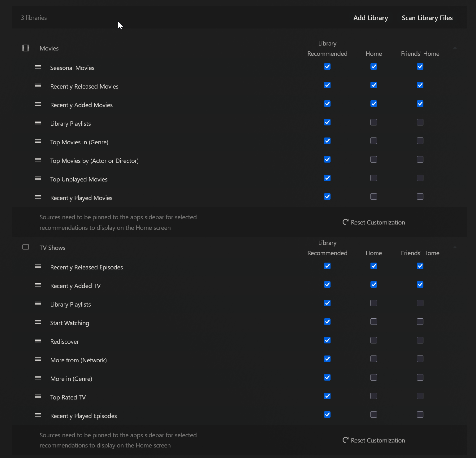Click the Recently Played Episodes drag handle

point(38,415)
